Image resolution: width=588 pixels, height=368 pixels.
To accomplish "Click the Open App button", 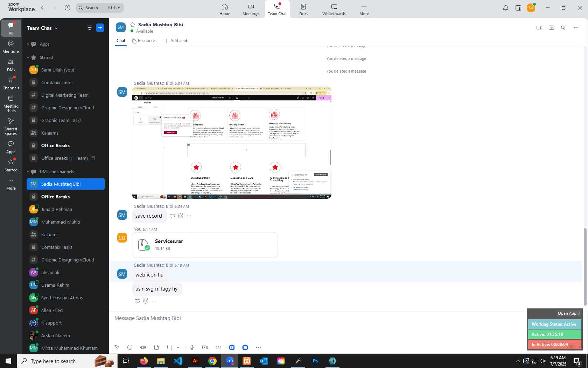I will pos(569,313).
